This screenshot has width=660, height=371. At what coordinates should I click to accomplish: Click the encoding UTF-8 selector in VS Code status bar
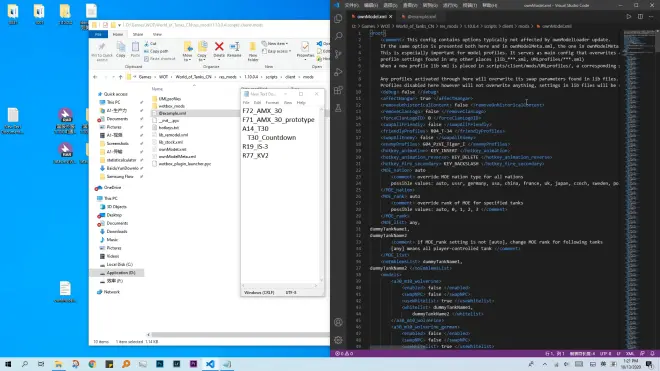605,354
